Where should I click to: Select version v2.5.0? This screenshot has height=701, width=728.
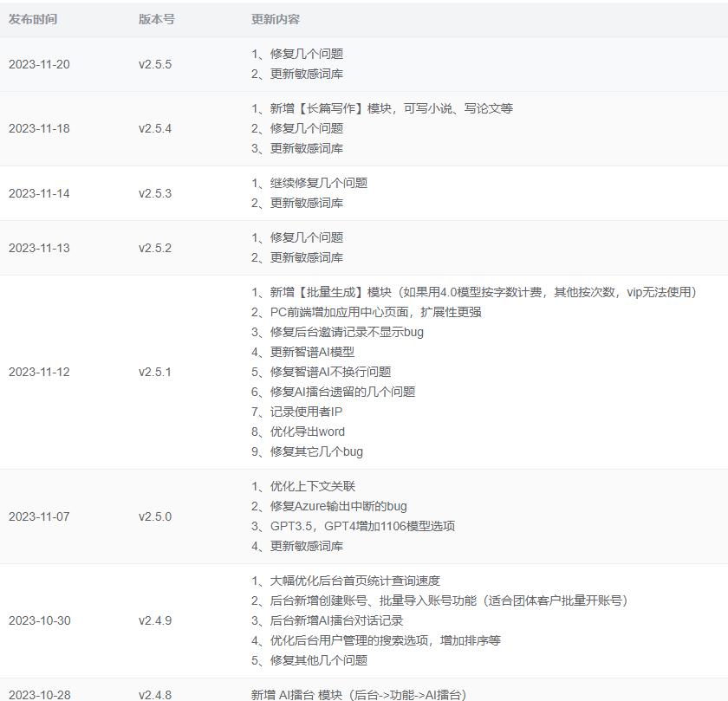pyautogui.click(x=155, y=516)
